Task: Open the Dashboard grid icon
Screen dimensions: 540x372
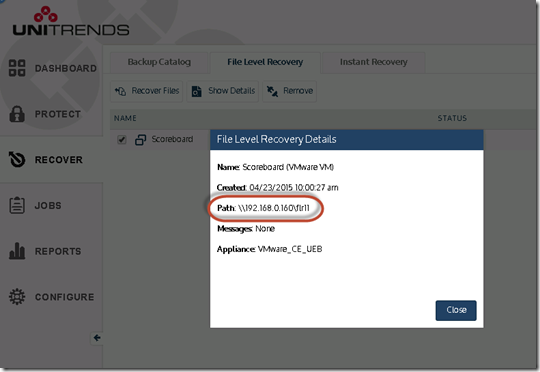Action: click(x=17, y=68)
